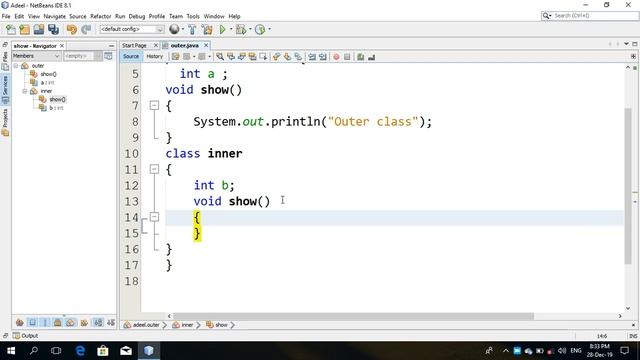Build the project with the hammer icon
This screenshot has width=640, height=360.
192,29
